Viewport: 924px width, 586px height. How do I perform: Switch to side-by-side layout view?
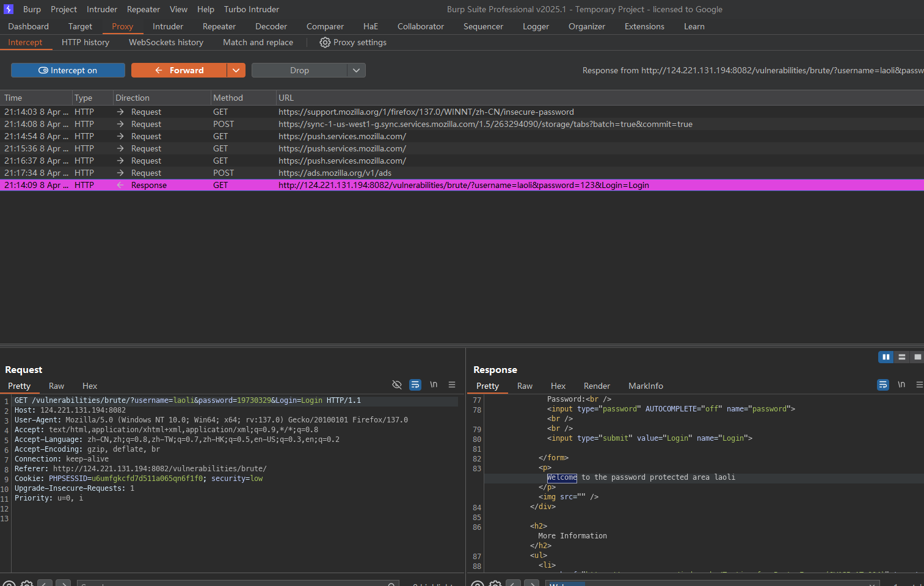click(886, 357)
